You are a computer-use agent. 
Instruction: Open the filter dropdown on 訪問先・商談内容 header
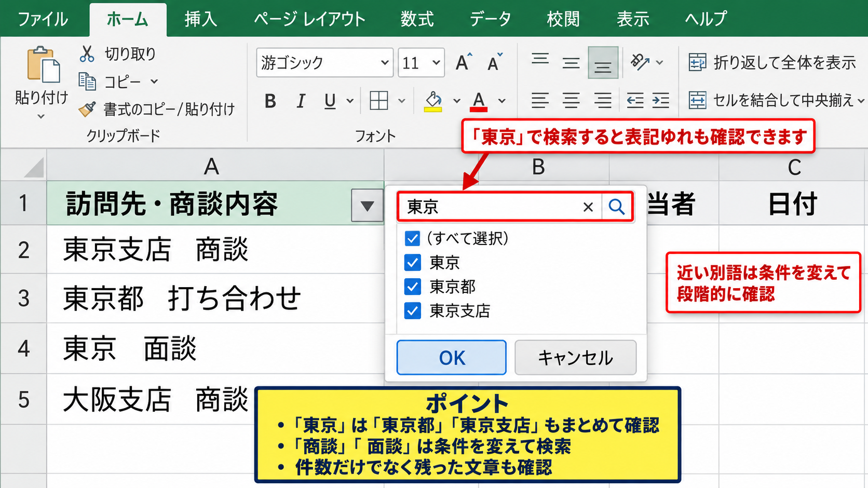click(x=367, y=206)
